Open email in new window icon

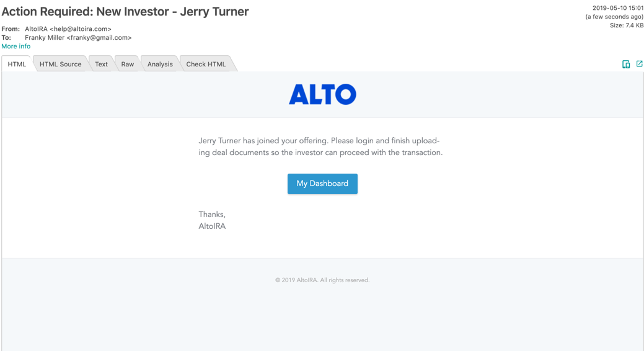(639, 64)
